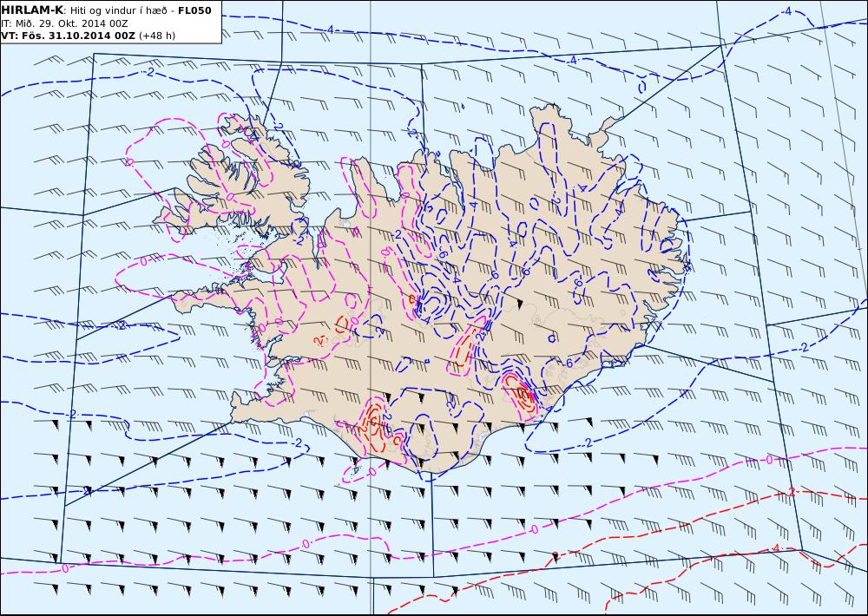Click the '(+48 h)' forecast offset text
The width and height of the screenshot is (868, 616).
156,36
